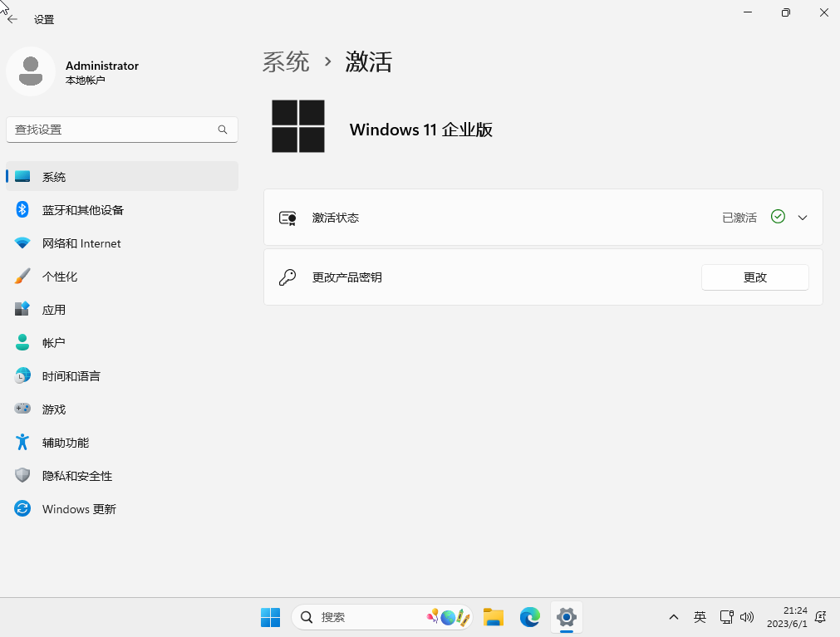The image size is (840, 637).
Task: Click the 已激活 status text
Action: [739, 218]
